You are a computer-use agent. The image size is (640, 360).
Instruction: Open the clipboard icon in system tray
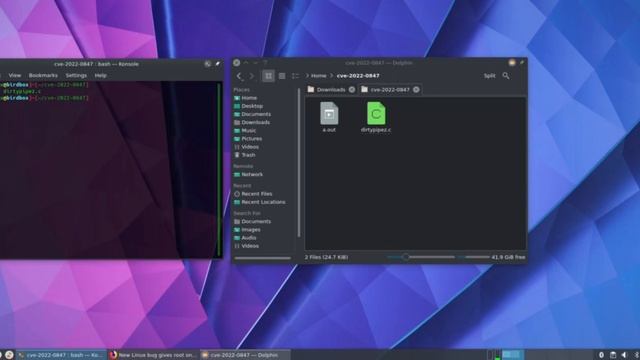(x=613, y=355)
